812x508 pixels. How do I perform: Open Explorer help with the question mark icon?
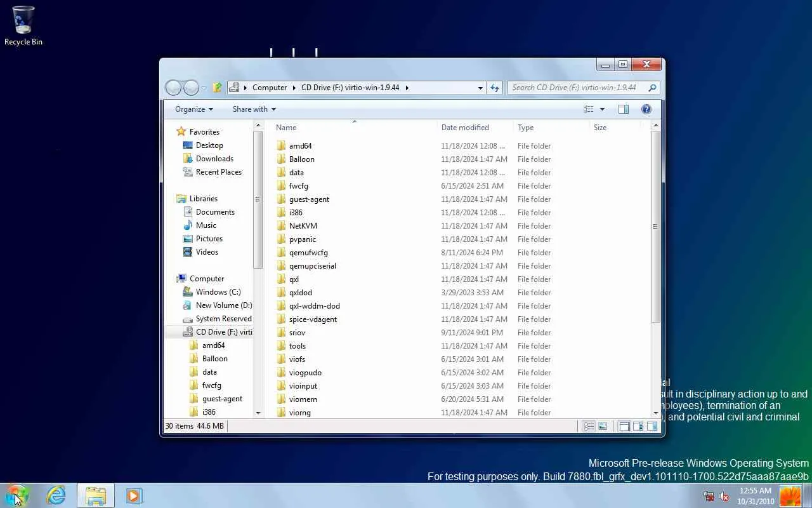646,109
